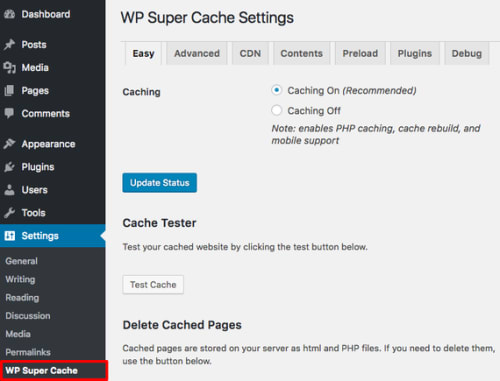The height and width of the screenshot is (381, 500).
Task: Click the 'Caching On (Recommended)' label
Action: click(x=352, y=90)
